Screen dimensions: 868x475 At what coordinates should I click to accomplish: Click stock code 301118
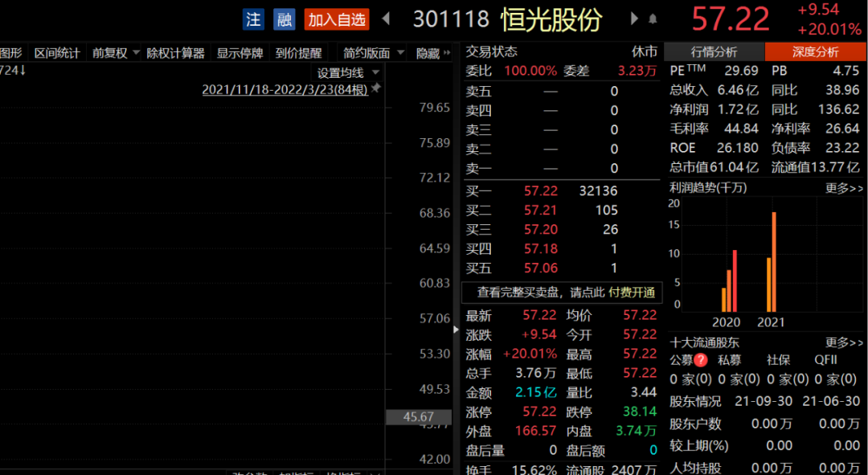(x=451, y=20)
